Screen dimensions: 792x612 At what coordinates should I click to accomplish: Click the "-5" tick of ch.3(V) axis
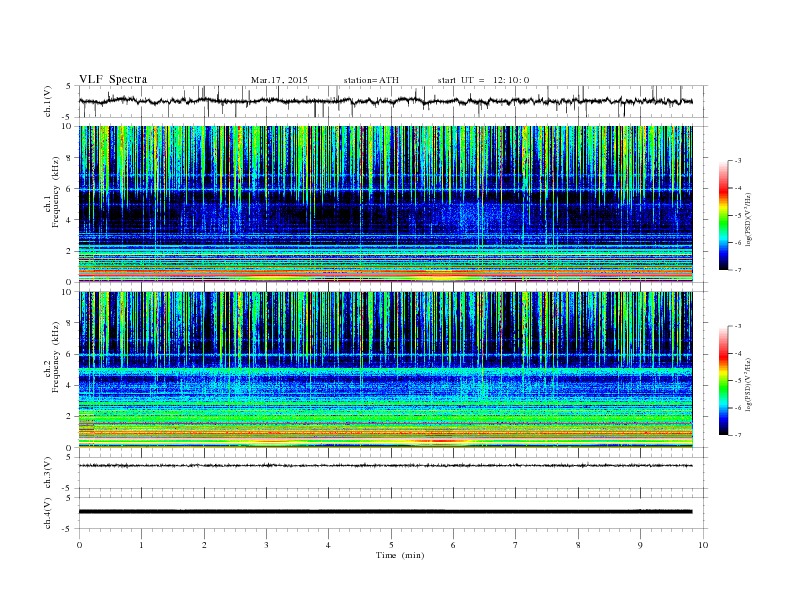coord(68,489)
